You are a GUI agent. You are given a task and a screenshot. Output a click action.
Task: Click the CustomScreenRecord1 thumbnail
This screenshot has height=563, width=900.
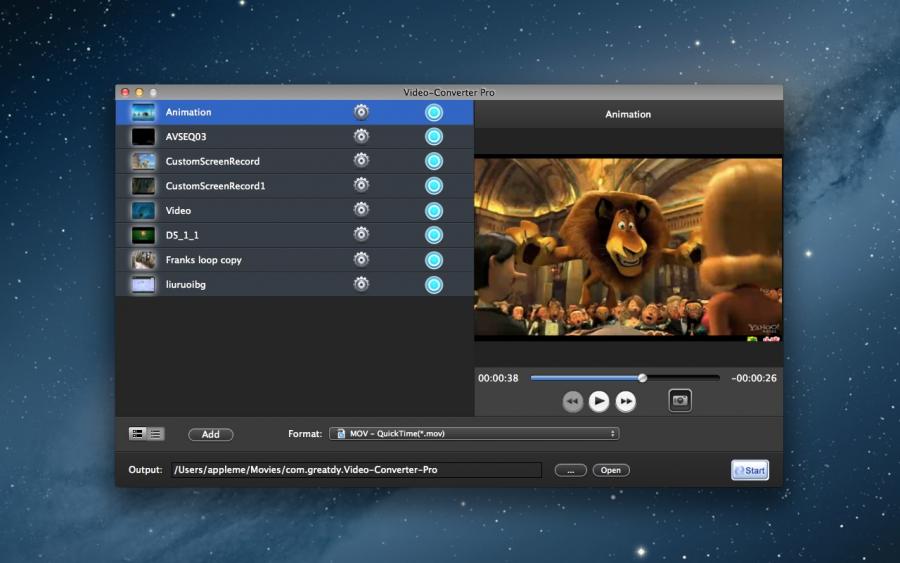coord(143,186)
